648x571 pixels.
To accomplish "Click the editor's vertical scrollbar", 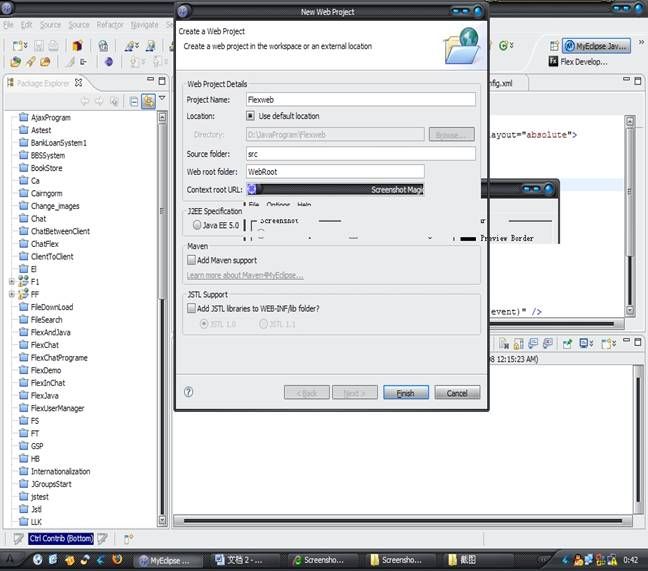I will 630,216.
